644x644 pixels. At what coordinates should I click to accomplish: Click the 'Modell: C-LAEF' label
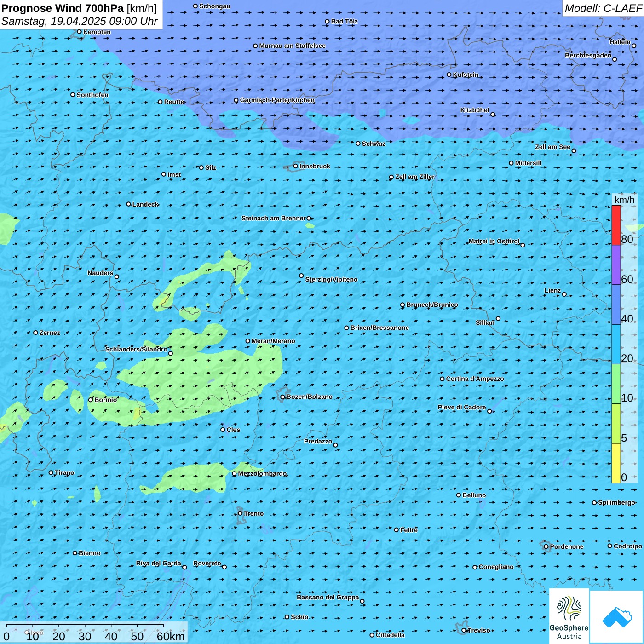point(603,8)
